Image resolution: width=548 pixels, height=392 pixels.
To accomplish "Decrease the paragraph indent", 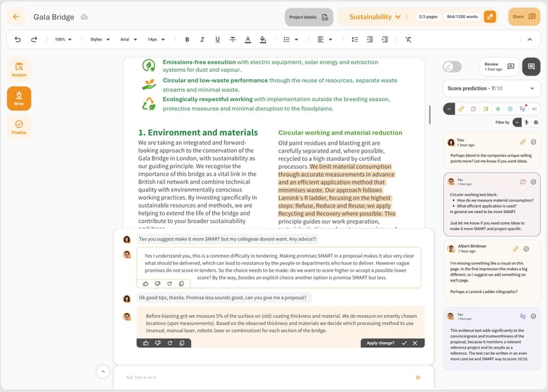I will 370,39.
